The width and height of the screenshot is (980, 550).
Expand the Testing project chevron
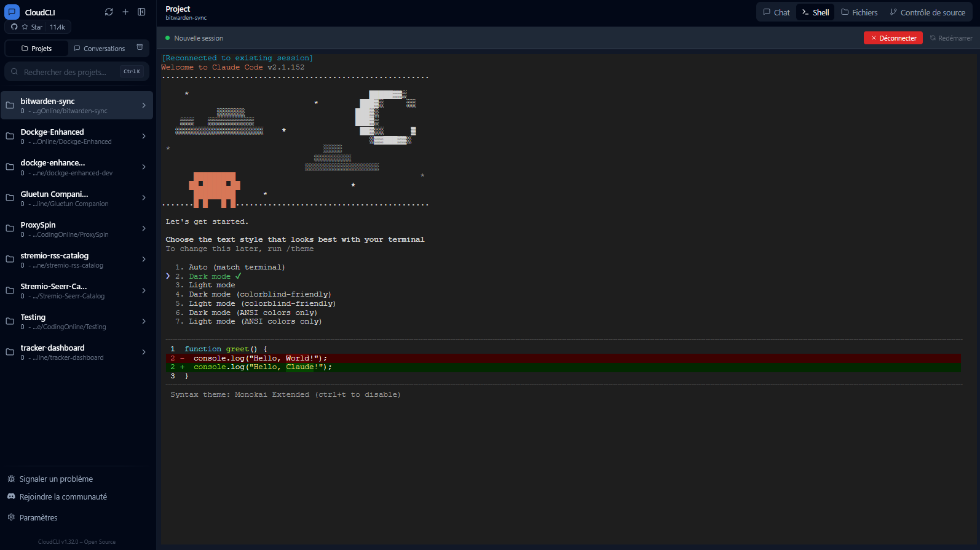(x=144, y=321)
